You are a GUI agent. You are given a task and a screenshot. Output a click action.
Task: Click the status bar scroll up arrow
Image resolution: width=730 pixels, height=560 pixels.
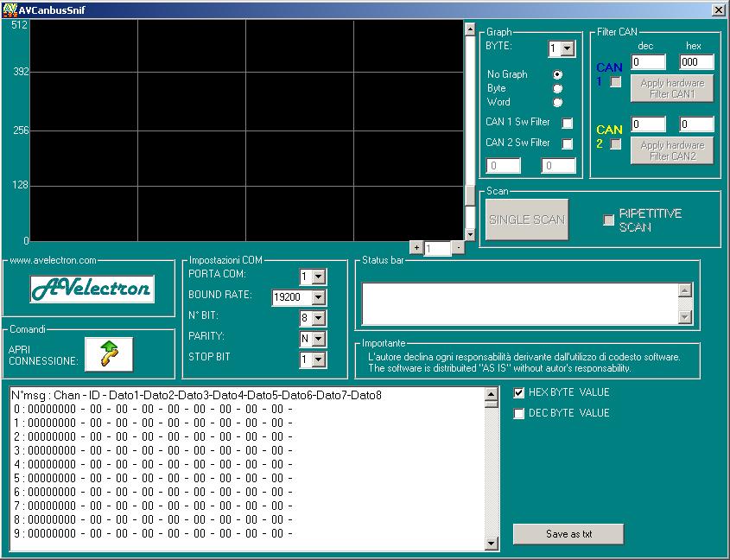pos(684,290)
